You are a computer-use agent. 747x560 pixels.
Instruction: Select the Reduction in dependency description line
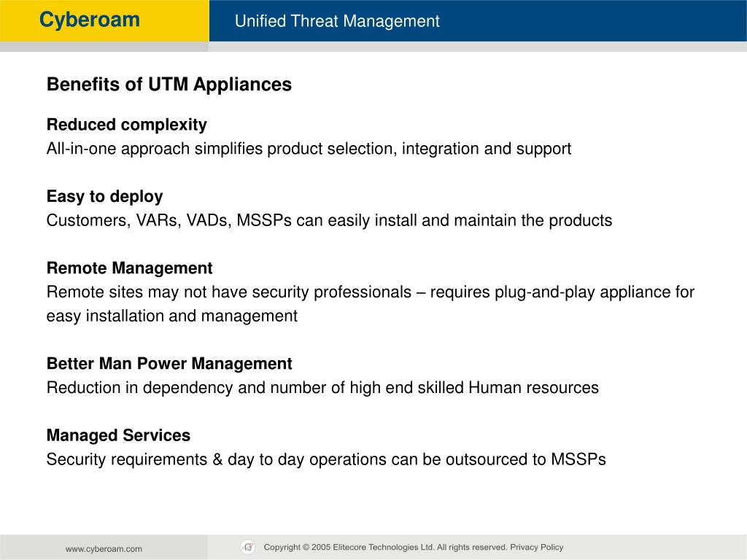[x=322, y=388]
